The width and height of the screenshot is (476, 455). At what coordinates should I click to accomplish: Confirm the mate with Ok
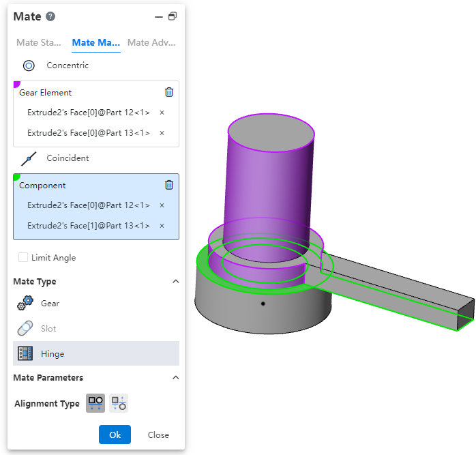[x=115, y=435]
